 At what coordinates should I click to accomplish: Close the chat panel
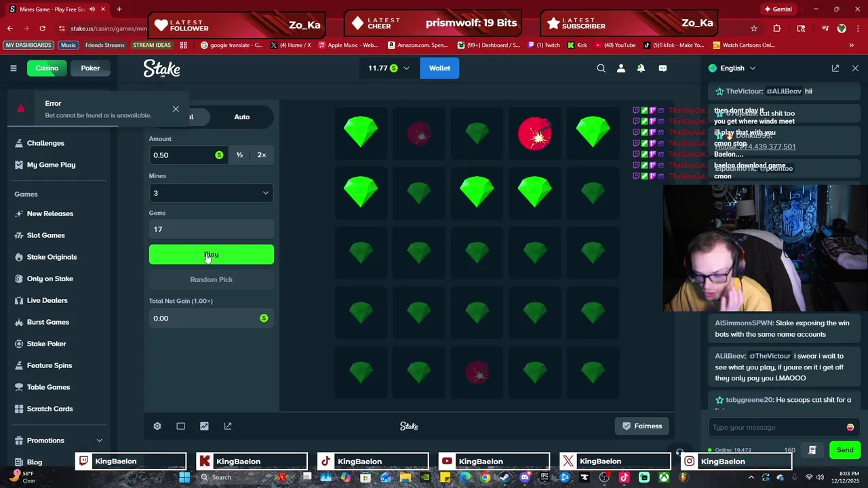[x=855, y=68]
